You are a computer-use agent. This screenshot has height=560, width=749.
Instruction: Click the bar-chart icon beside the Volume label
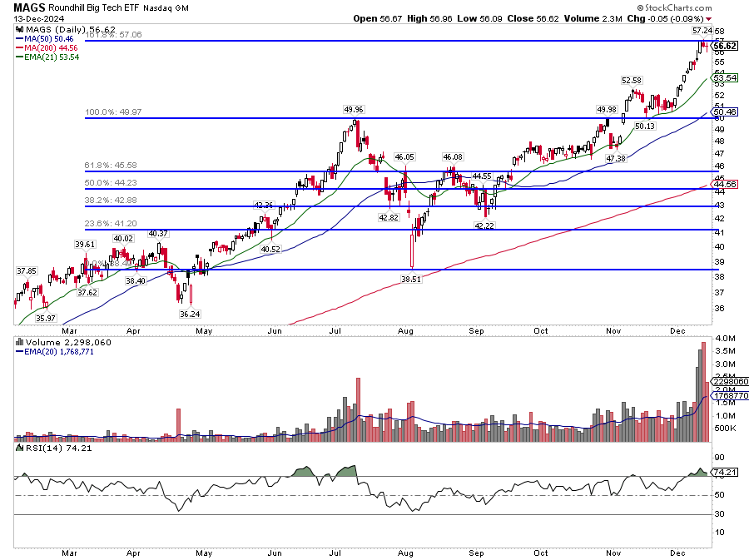(x=20, y=342)
